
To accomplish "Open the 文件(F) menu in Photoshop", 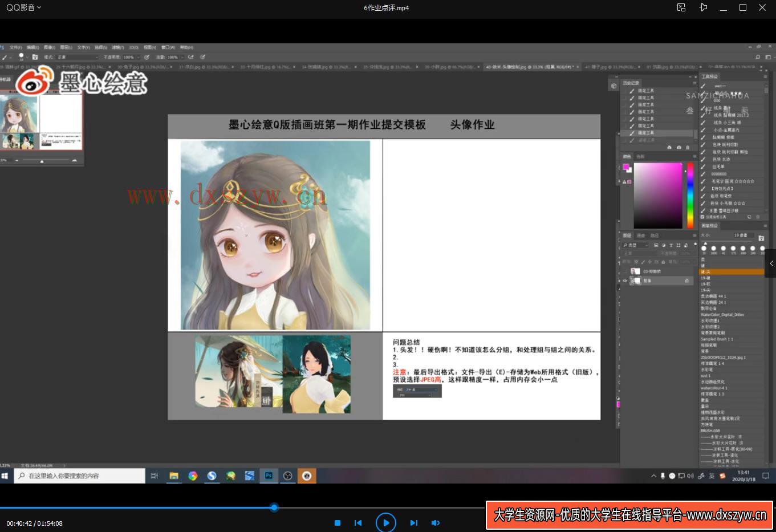I will (15, 47).
